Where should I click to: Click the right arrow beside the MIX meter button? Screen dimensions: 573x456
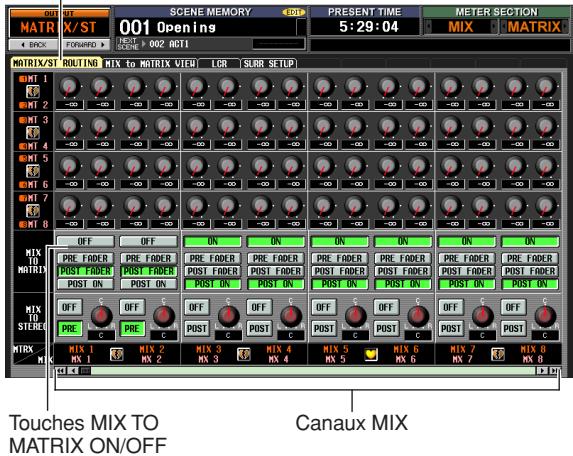point(494,27)
